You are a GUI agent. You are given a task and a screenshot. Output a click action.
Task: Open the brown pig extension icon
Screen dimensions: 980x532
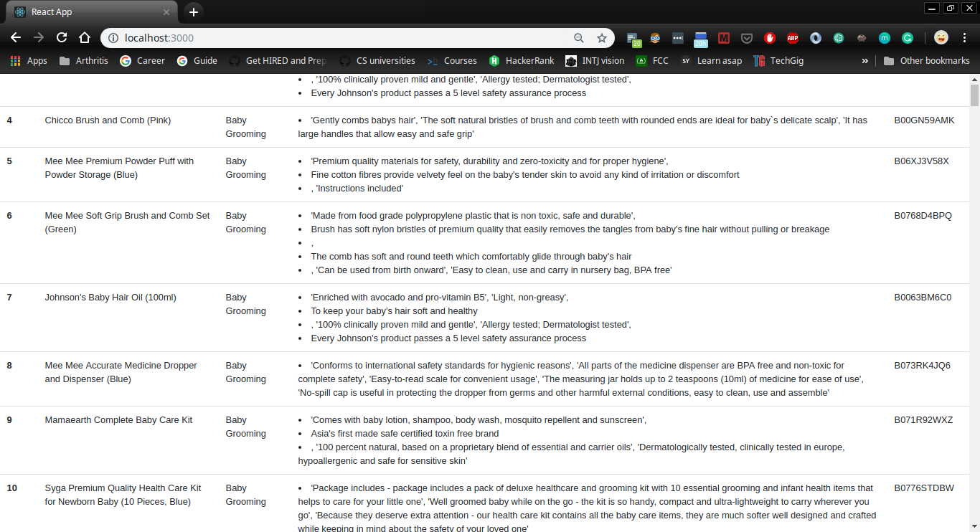(x=862, y=38)
